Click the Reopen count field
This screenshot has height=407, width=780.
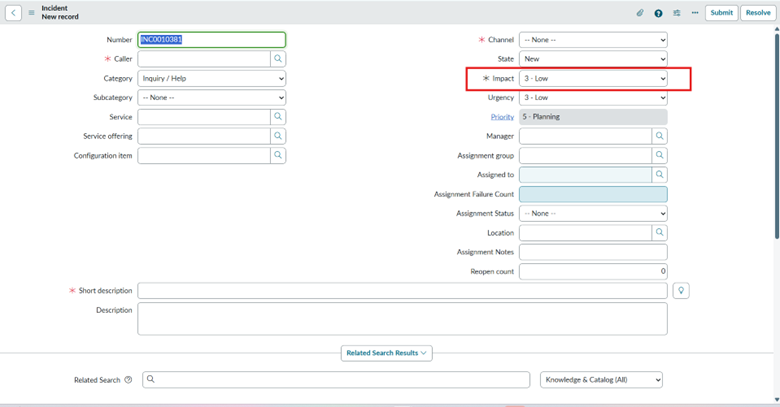pos(593,271)
